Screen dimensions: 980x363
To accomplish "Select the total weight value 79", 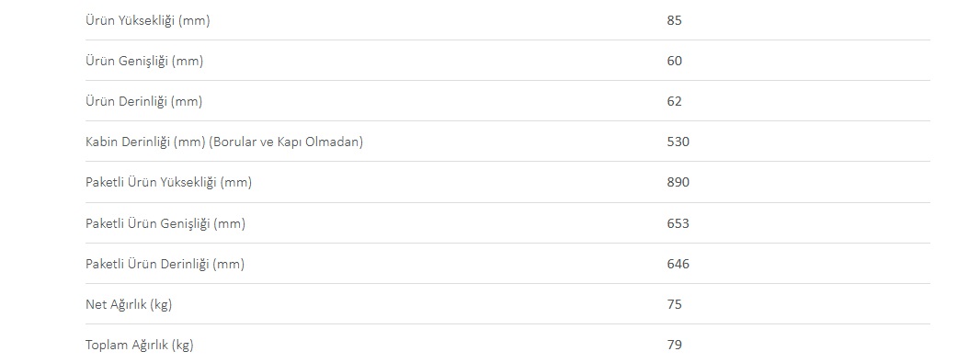I will coord(675,345).
